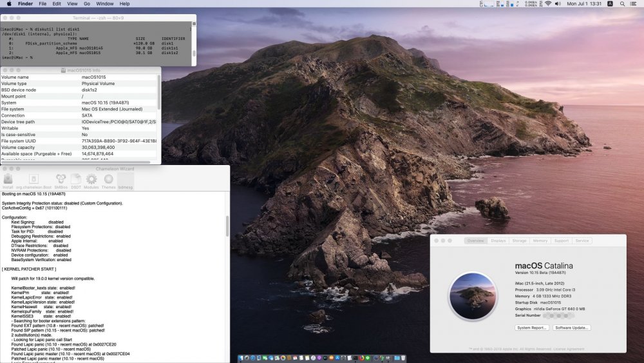Open the Apple menu
This screenshot has width=644, height=363.
click(x=9, y=4)
